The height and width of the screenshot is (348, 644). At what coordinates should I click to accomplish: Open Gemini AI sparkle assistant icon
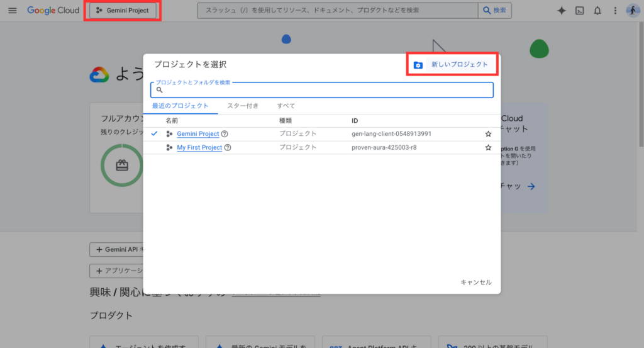coord(561,11)
